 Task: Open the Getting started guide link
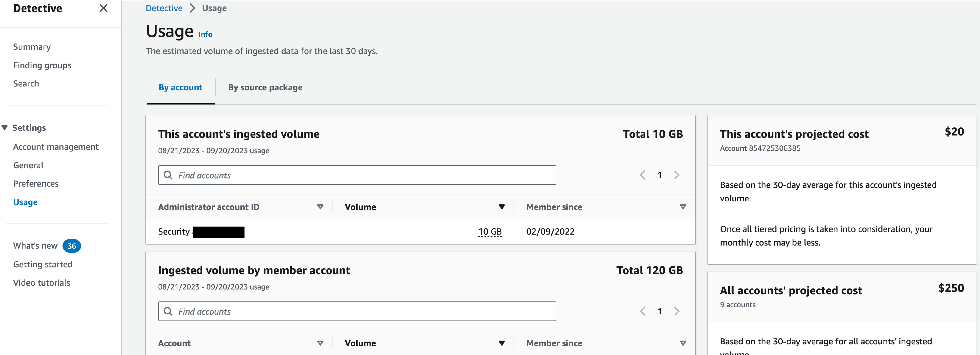click(x=43, y=264)
